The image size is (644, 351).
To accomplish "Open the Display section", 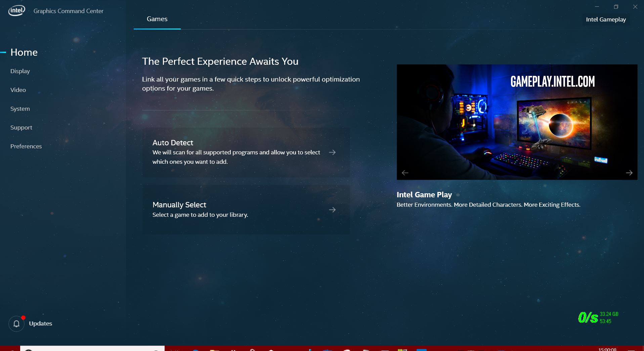I will (x=20, y=71).
